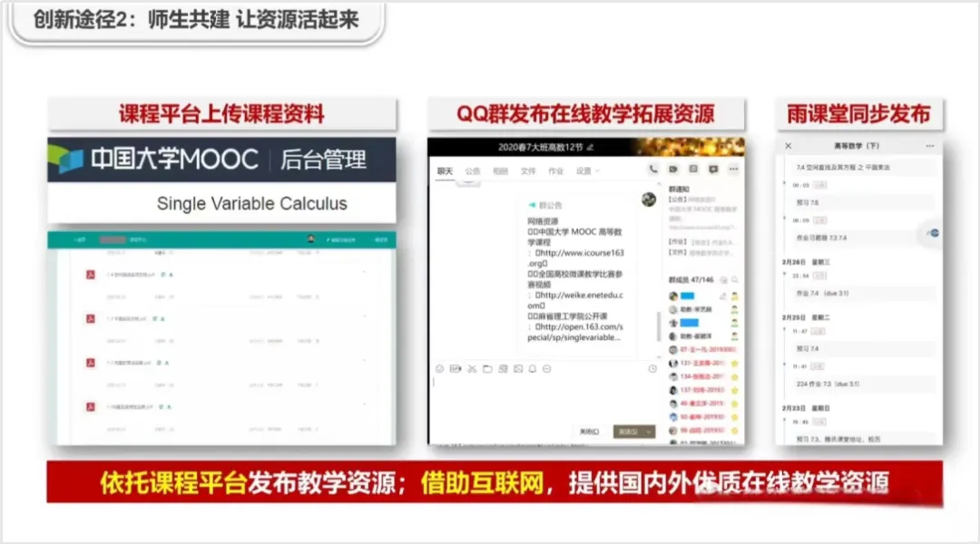The height and width of the screenshot is (544, 980).
Task: Open the speech bubble icon in QQ header
Action: tap(713, 170)
